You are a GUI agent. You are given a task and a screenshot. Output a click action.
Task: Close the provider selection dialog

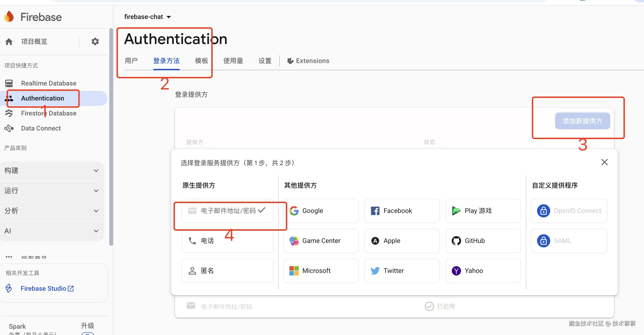(604, 162)
